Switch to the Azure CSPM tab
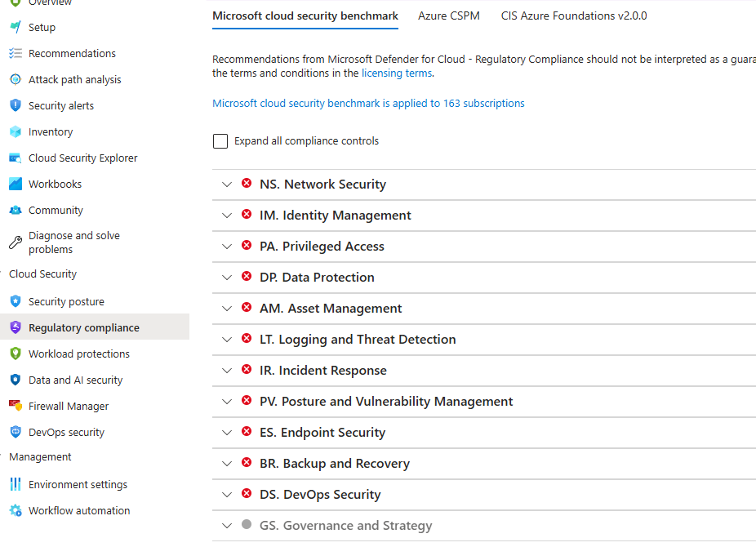 coord(448,16)
